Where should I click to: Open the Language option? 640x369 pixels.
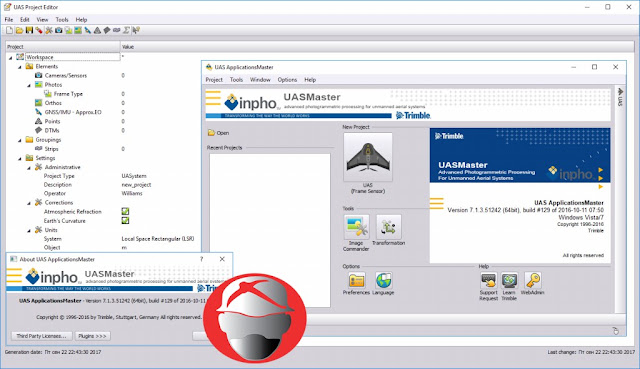pyautogui.click(x=383, y=280)
